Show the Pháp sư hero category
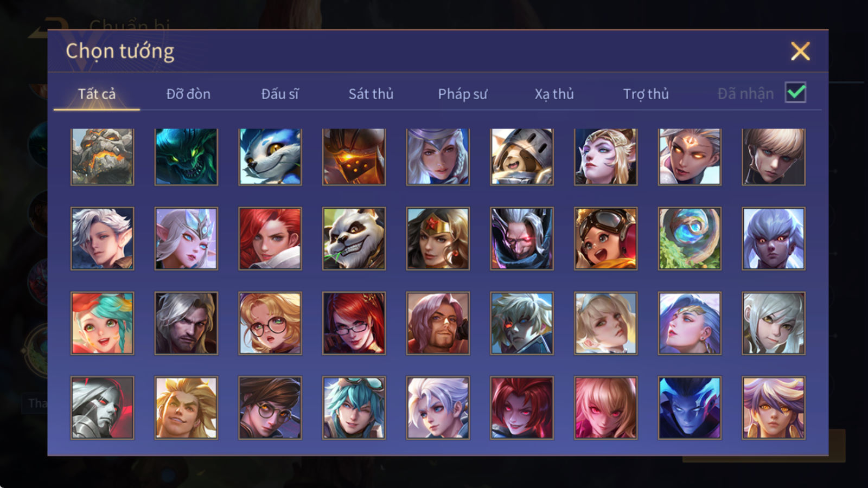This screenshot has width=868, height=488. click(x=462, y=94)
